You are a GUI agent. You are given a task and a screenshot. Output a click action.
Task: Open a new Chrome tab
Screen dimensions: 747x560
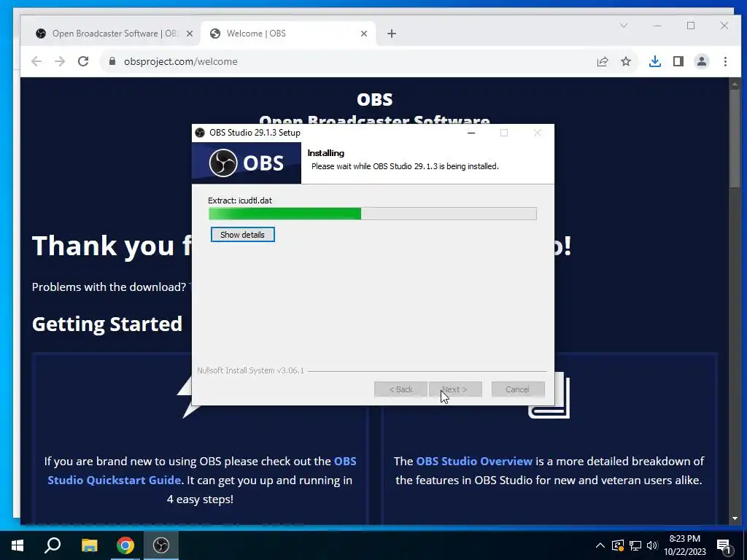click(392, 34)
